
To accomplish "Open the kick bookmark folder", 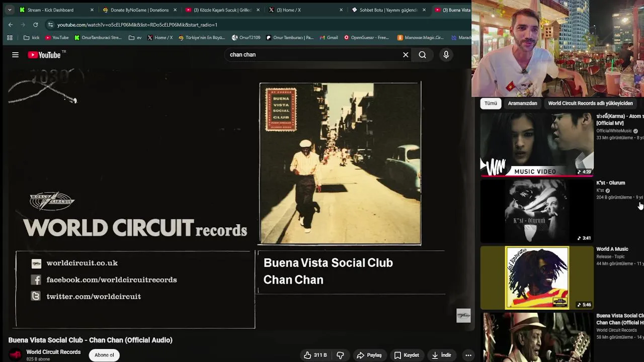I will [x=31, y=38].
